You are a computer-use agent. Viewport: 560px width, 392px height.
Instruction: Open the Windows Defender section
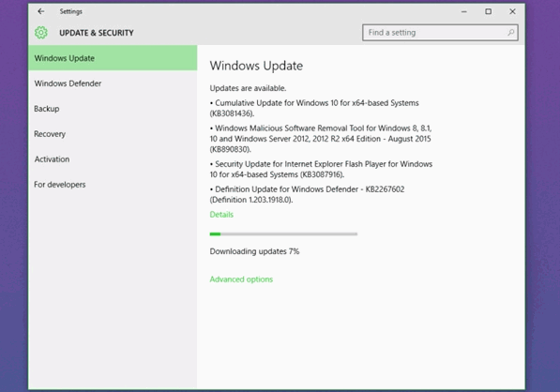(x=113, y=83)
